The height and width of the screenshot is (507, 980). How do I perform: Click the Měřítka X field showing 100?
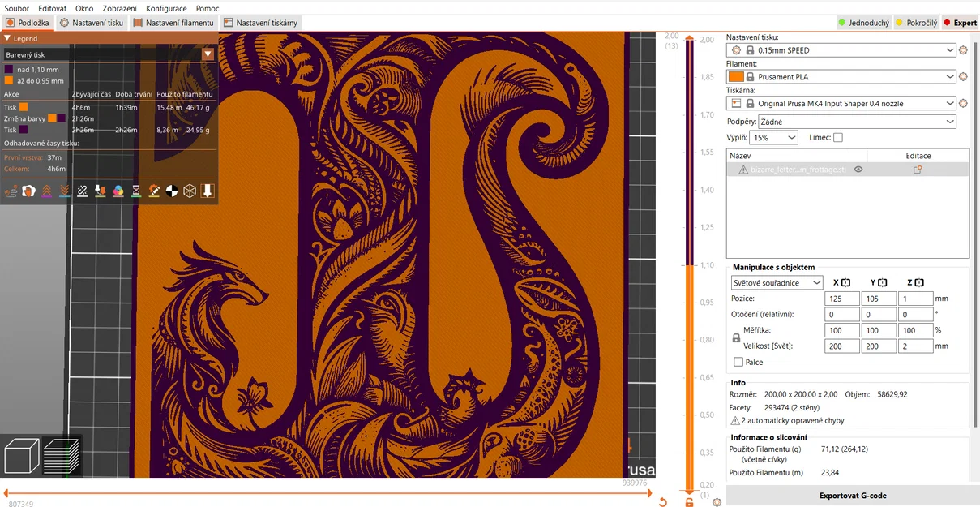842,330
